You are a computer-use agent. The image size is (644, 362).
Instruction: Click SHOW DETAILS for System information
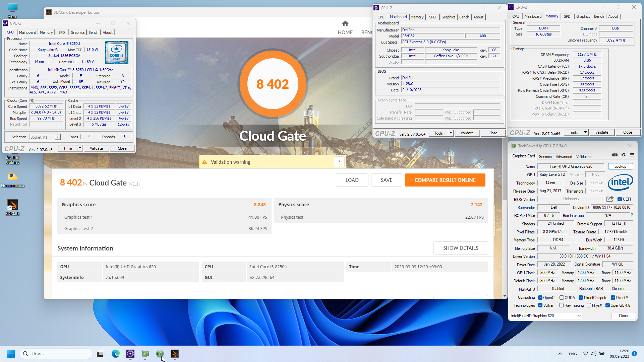point(461,248)
